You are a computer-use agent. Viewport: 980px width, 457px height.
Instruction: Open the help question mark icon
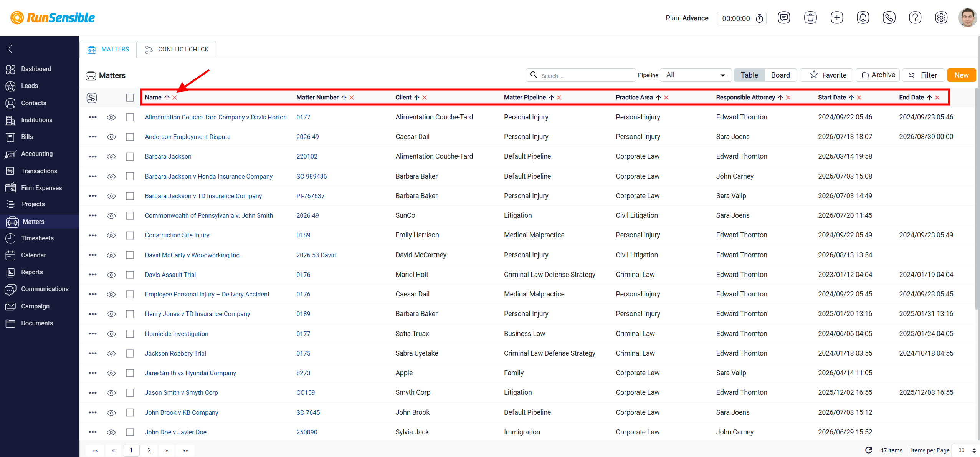(915, 18)
